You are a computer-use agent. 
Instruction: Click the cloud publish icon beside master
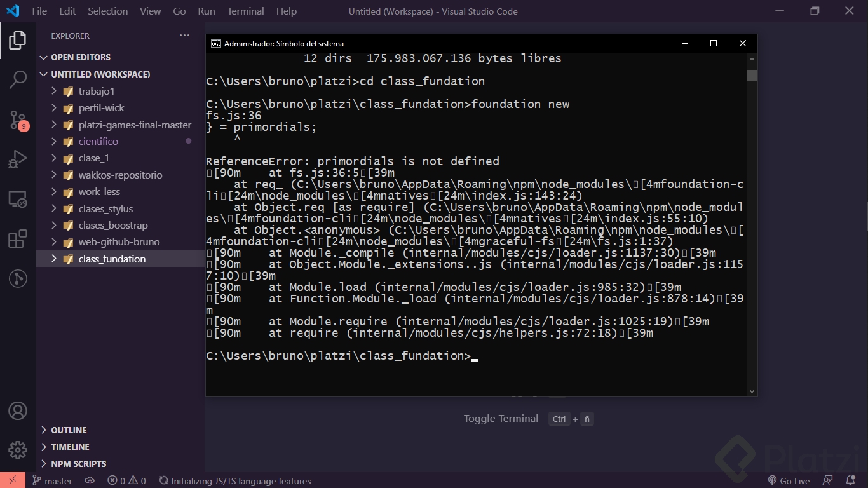click(x=90, y=481)
